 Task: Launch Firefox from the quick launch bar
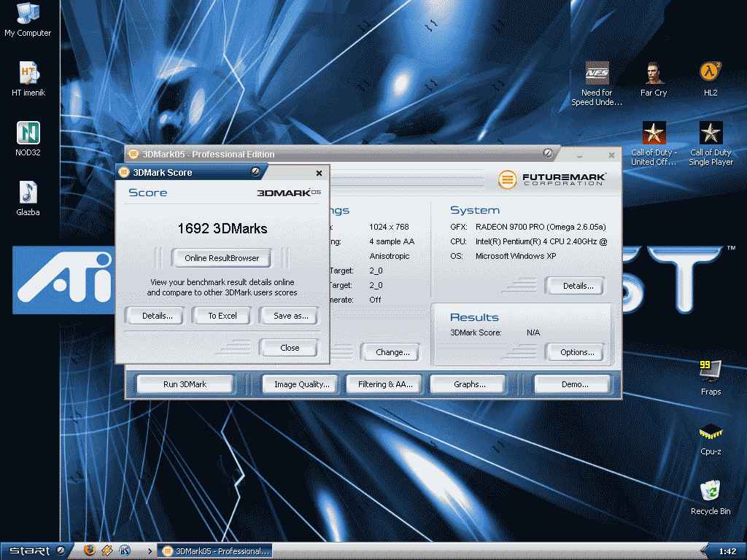(x=90, y=551)
